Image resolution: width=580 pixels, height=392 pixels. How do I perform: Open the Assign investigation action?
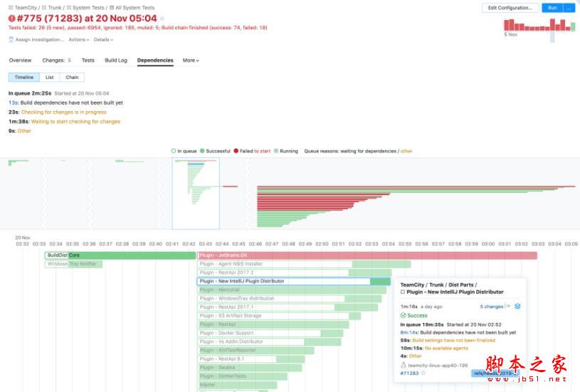pyautogui.click(x=36, y=40)
